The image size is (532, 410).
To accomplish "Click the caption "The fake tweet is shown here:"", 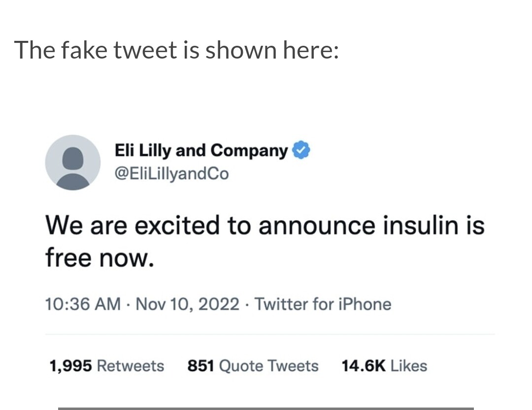I will click(176, 50).
